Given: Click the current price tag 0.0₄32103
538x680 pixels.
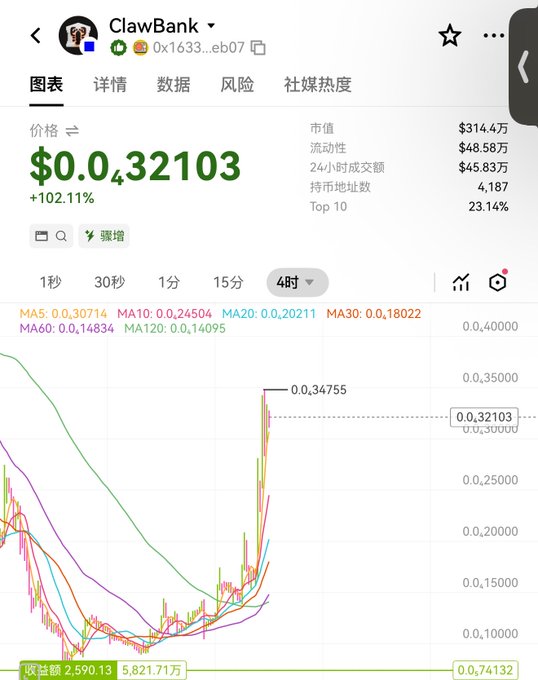Looking at the screenshot, I should 484,417.
